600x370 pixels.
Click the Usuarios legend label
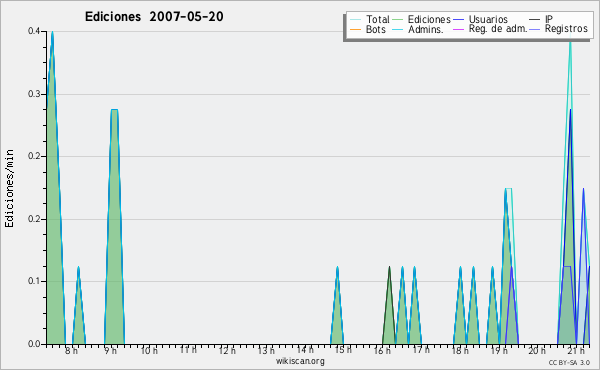tap(488, 19)
